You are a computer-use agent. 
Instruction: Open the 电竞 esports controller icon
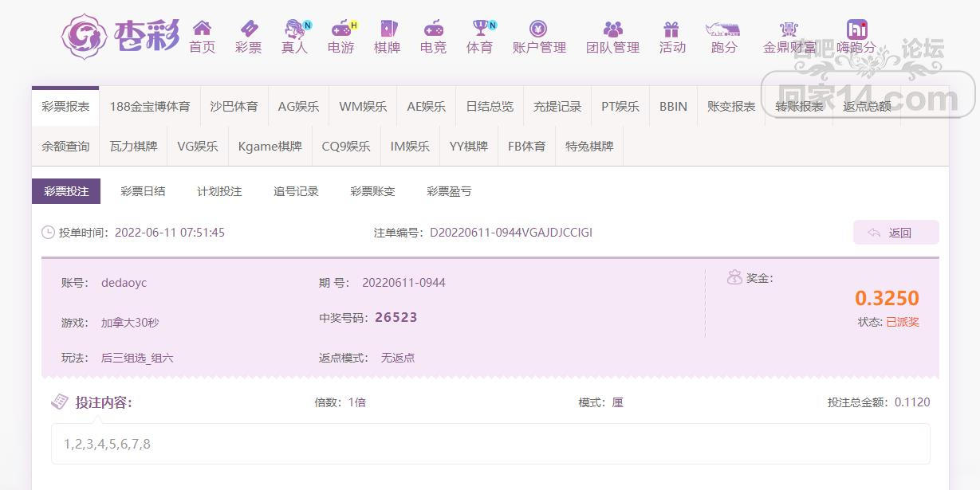(x=433, y=29)
